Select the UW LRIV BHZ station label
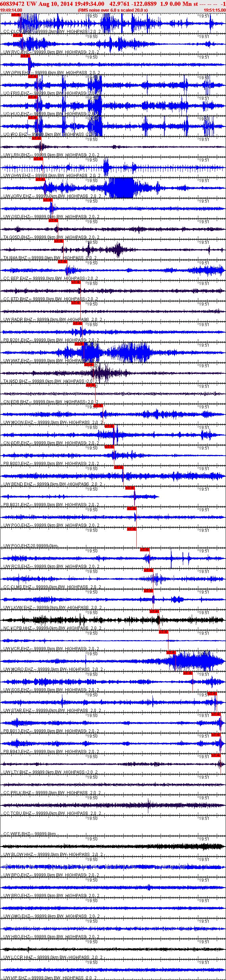Image resolution: width=226 pixels, height=980 pixels. coord(51,155)
